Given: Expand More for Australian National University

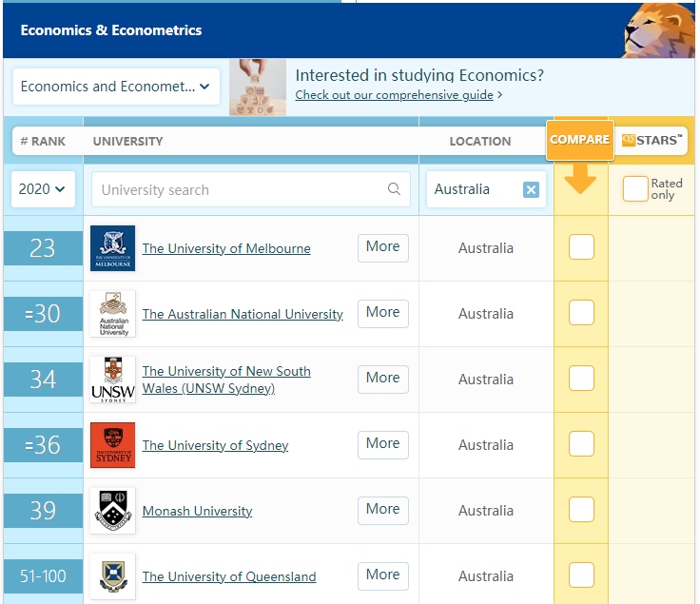Looking at the screenshot, I should coord(383,313).
